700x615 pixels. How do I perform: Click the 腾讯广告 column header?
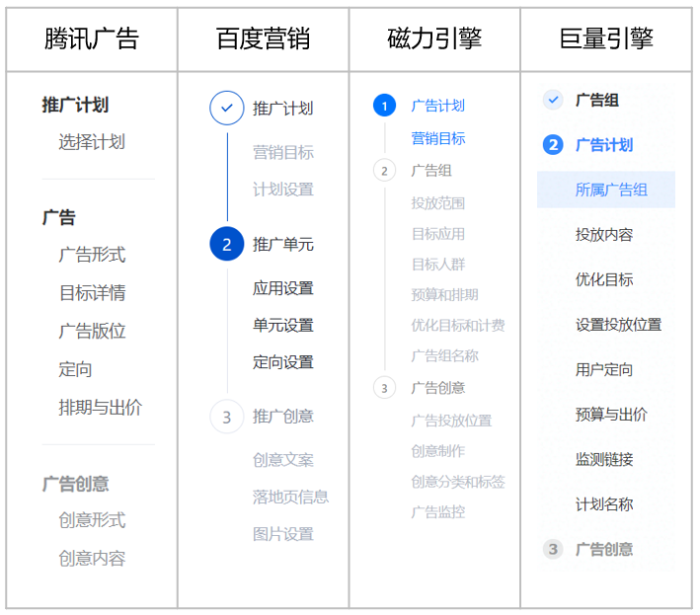[92, 38]
